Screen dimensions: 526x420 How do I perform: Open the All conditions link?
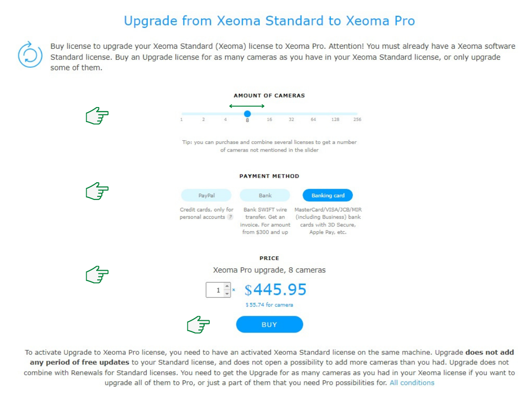coord(412,382)
